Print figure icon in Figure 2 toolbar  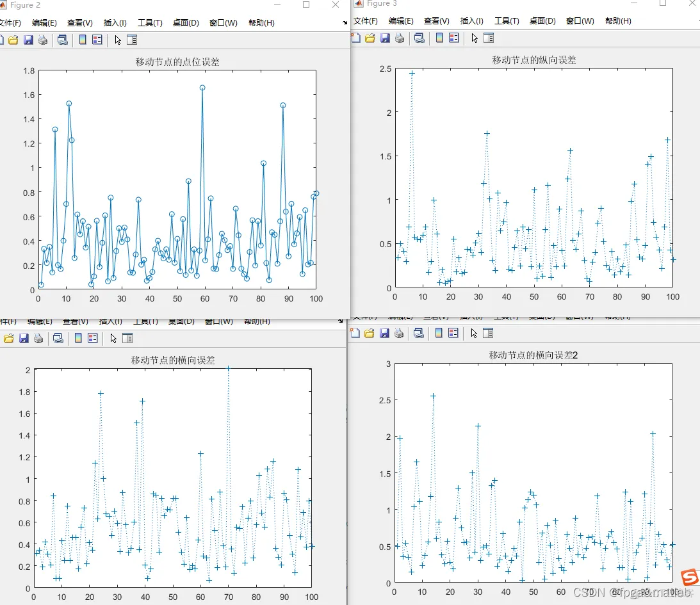click(43, 40)
